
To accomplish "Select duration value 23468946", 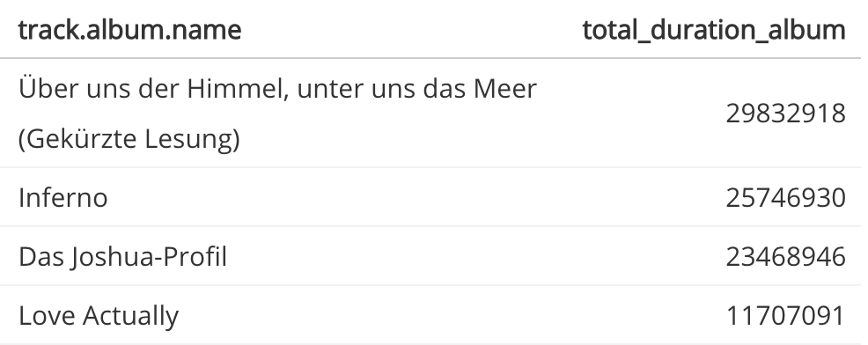I will point(785,257).
